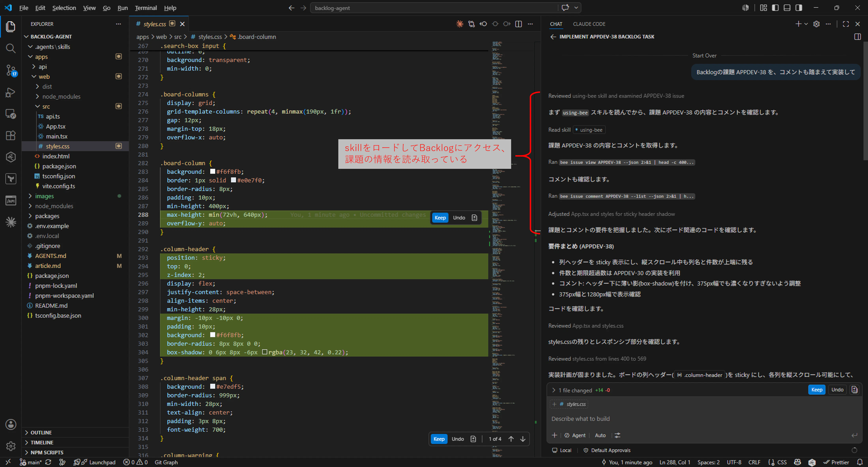The image size is (868, 467).
Task: Open the Run menu
Action: click(x=122, y=8)
